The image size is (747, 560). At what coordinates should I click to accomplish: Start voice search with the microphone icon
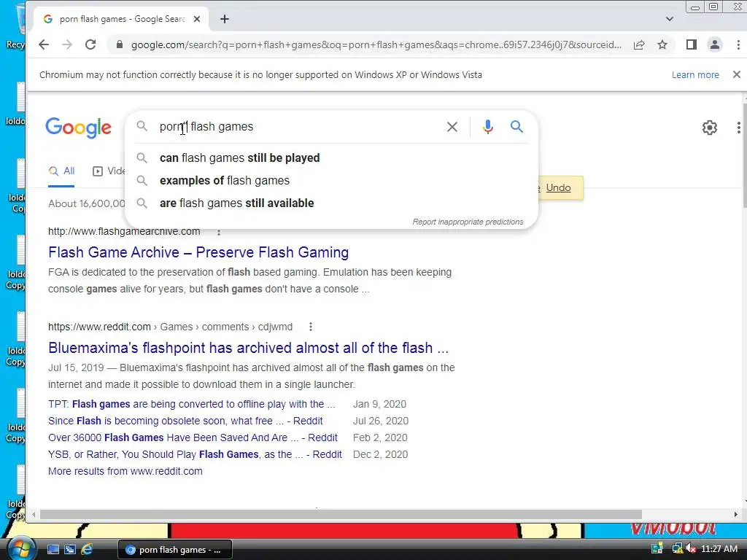point(488,127)
